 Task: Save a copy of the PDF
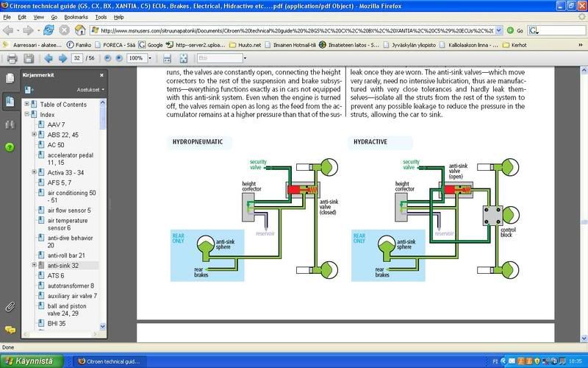(28, 58)
